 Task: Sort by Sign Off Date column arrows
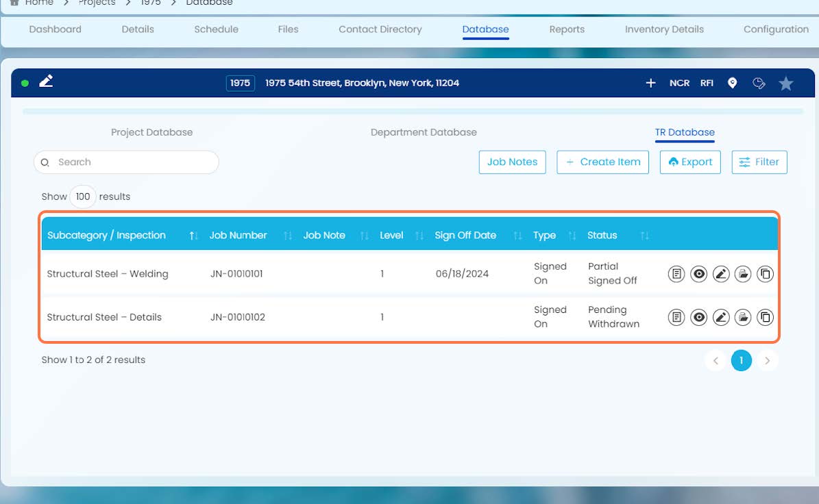(x=517, y=236)
